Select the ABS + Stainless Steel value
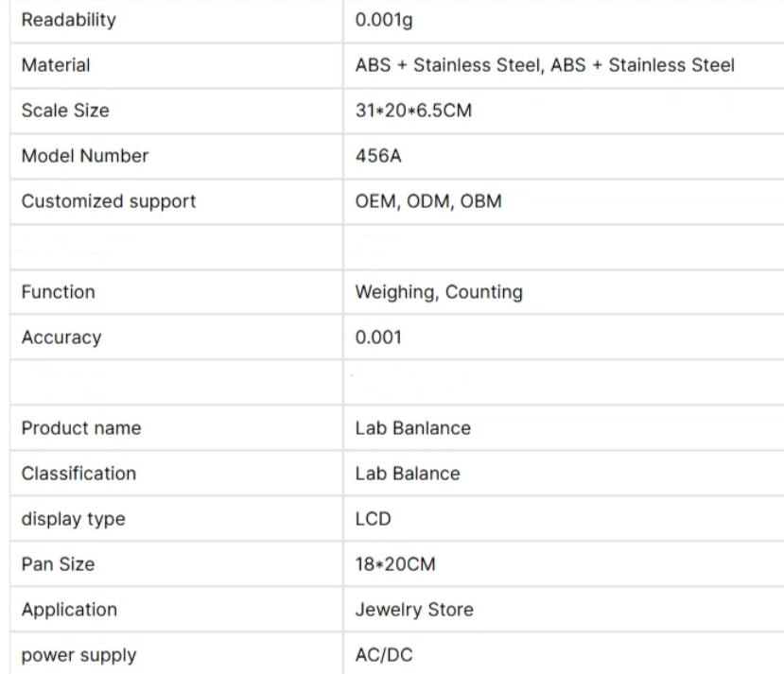 pos(545,65)
